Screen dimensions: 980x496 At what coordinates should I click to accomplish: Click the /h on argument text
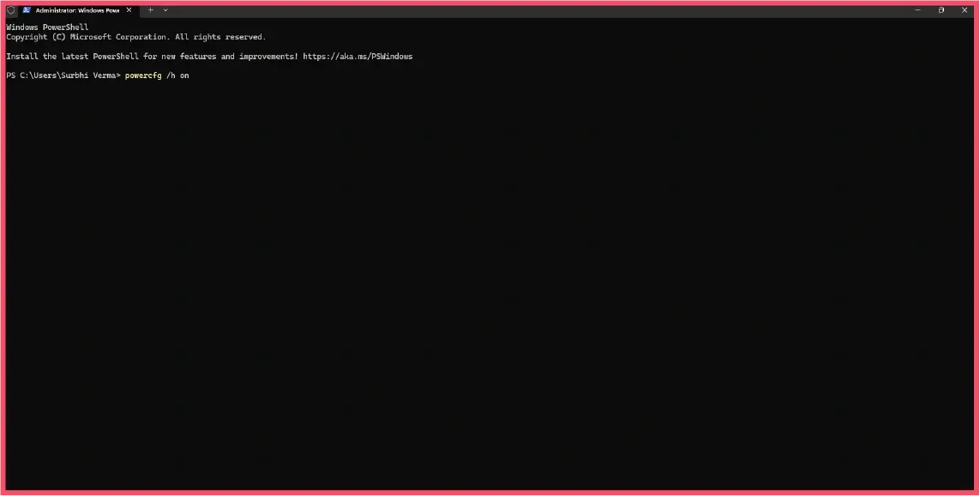[180, 76]
